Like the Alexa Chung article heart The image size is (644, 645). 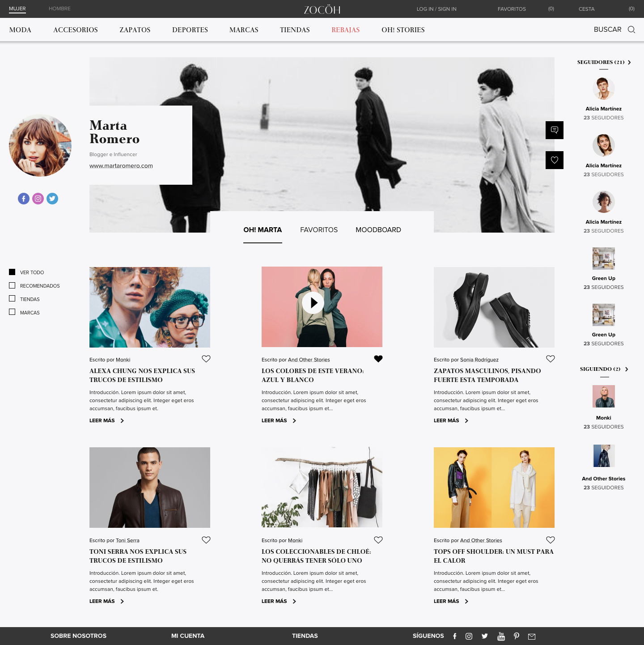pyautogui.click(x=206, y=359)
